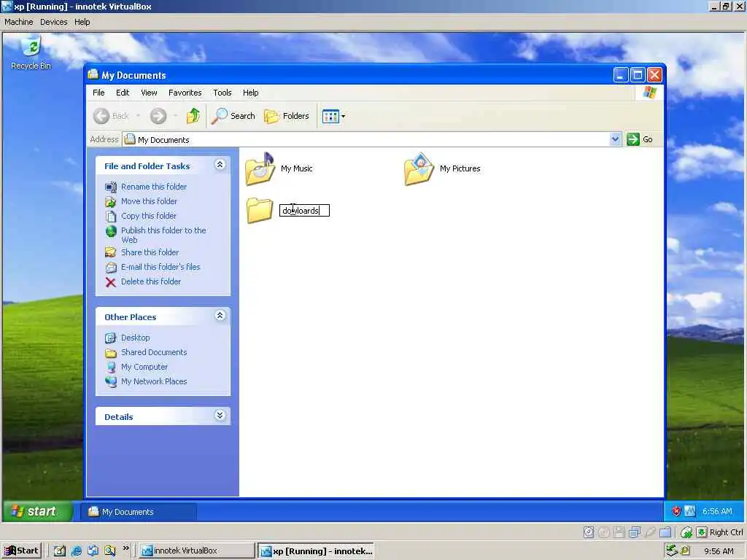Viewport: 747px width, 560px height.
Task: Click the Go button
Action: click(x=640, y=139)
